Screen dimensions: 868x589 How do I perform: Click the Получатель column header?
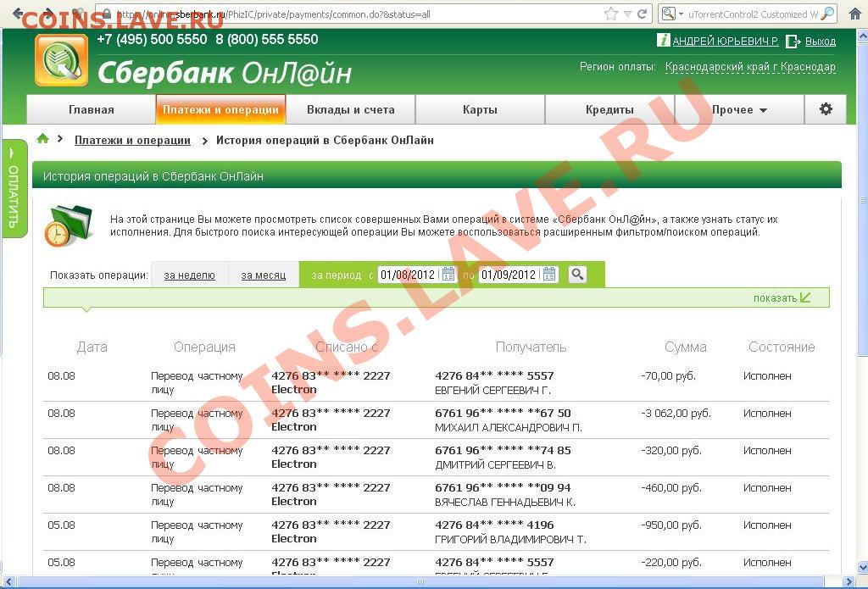pyautogui.click(x=531, y=347)
